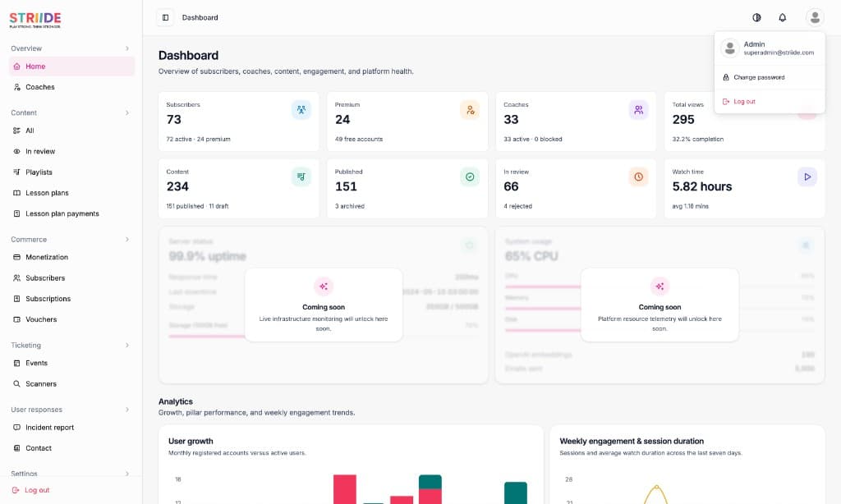841x504 pixels.
Task: Select Change password in user menu
Action: 769,77
